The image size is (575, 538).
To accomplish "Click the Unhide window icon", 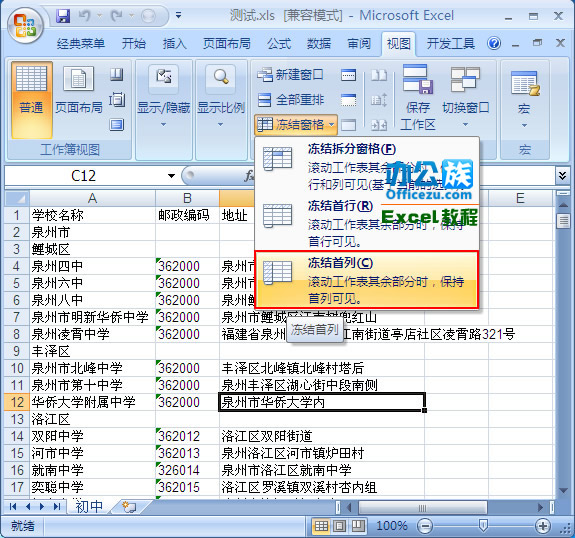I will coord(348,125).
